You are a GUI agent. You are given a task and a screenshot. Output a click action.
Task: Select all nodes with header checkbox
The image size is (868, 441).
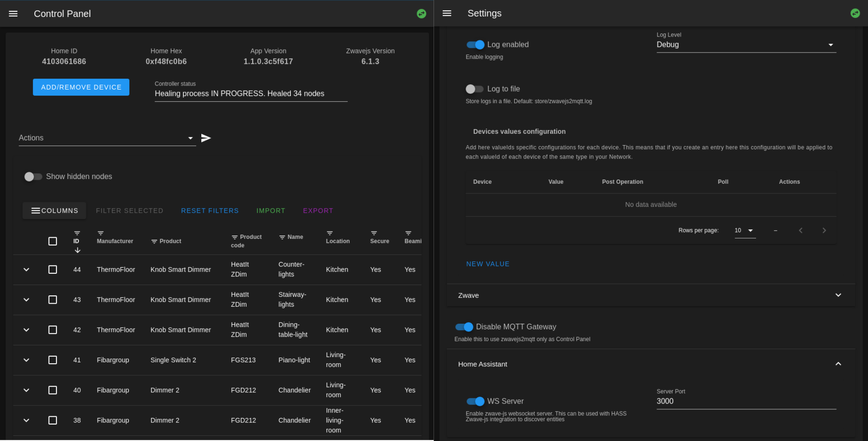click(x=53, y=241)
